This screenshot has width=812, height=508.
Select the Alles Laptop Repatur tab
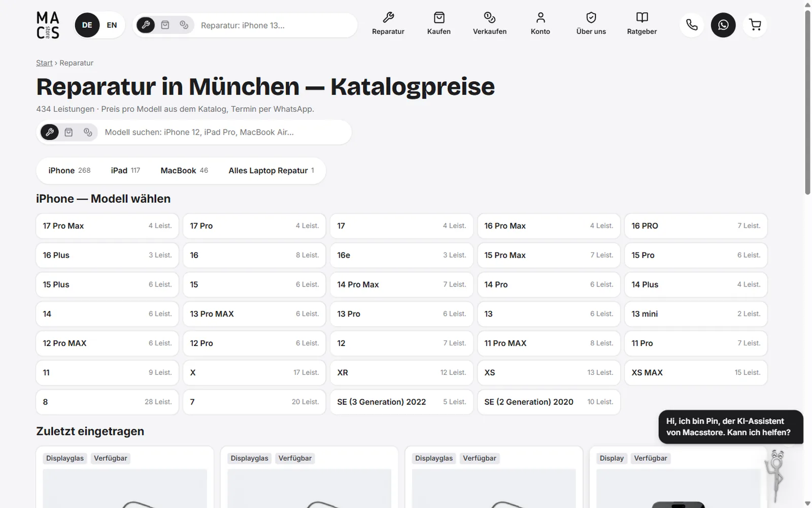coord(272,171)
